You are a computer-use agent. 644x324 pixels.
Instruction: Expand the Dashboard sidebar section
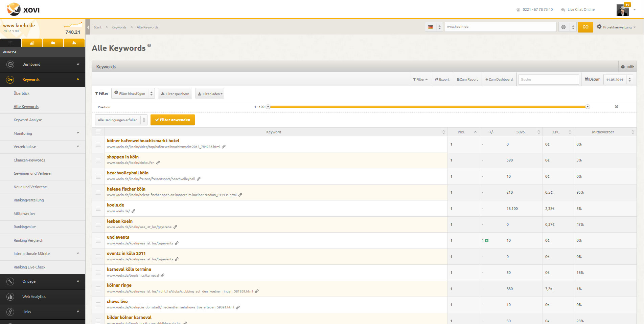tap(78, 64)
